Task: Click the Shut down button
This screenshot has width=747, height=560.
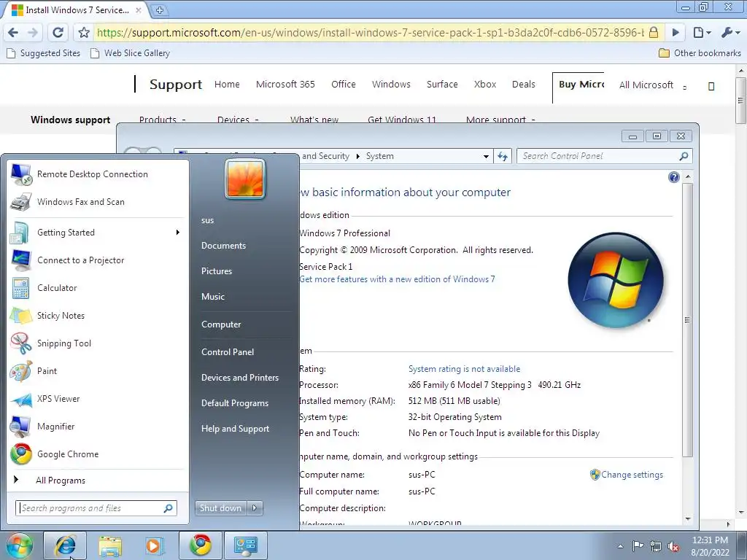Action: [220, 508]
